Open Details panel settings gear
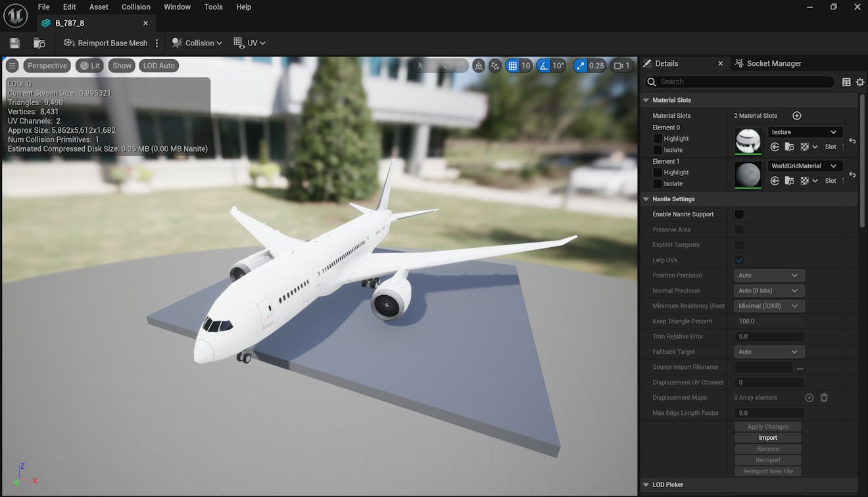868x497 pixels. (859, 82)
